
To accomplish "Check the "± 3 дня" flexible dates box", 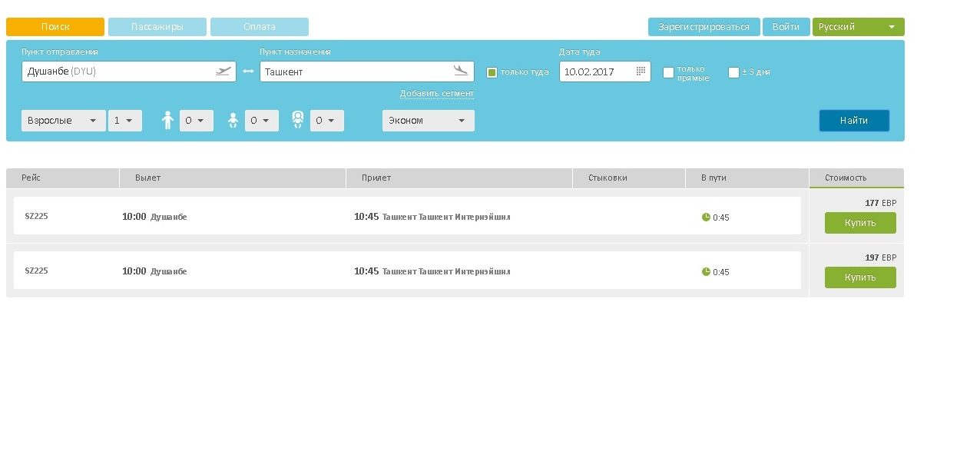I will pos(733,72).
